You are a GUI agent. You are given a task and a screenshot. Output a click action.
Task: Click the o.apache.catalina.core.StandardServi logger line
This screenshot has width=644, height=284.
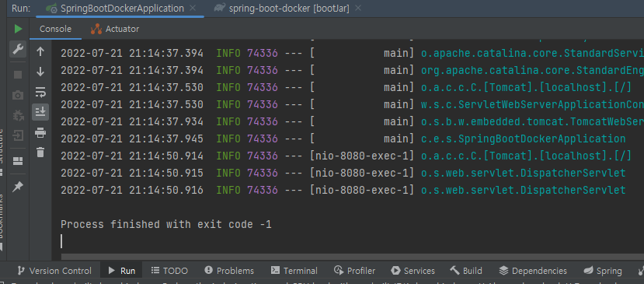532,53
